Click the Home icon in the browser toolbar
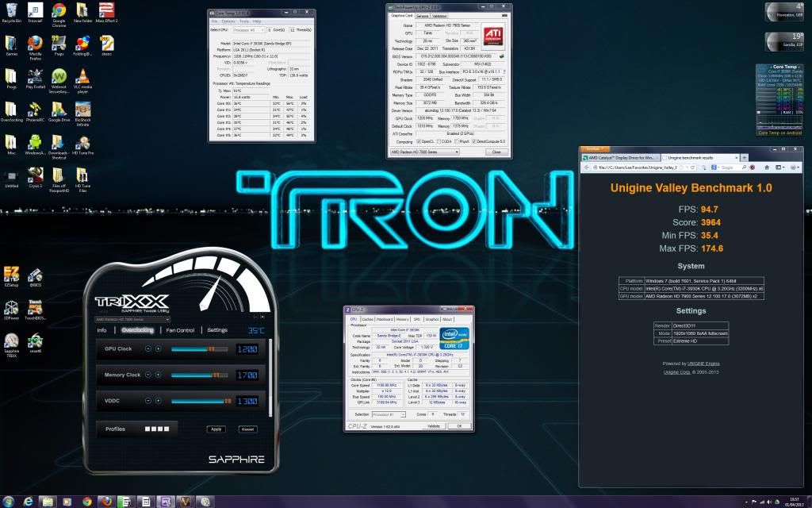 point(767,167)
